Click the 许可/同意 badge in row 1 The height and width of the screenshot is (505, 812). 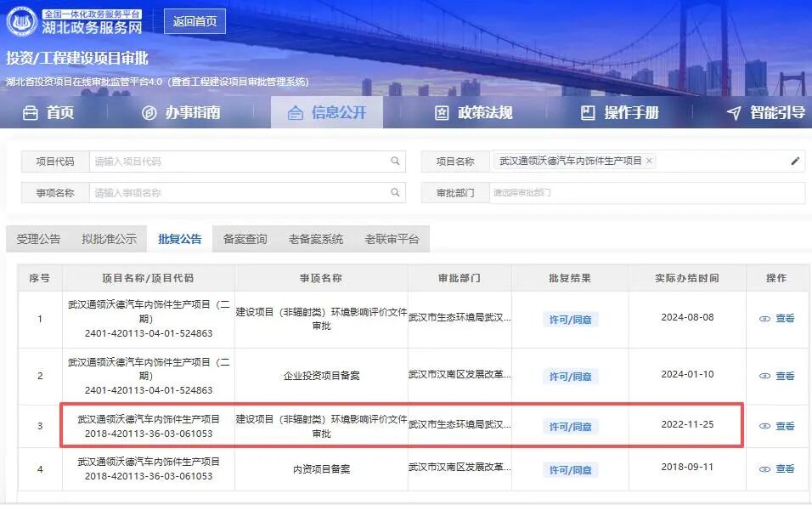(570, 320)
